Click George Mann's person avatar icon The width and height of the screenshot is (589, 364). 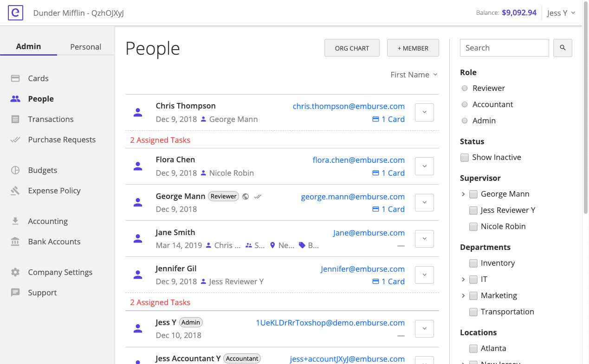[137, 202]
